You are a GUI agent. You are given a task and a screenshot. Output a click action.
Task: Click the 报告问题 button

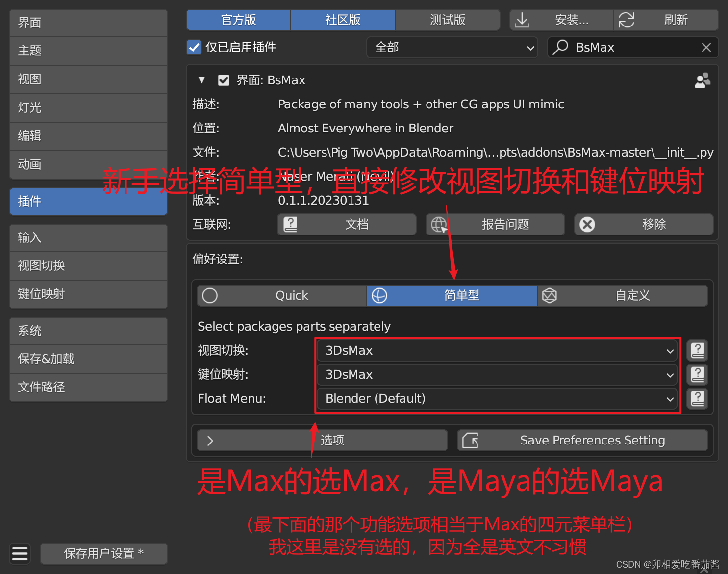[x=495, y=225]
